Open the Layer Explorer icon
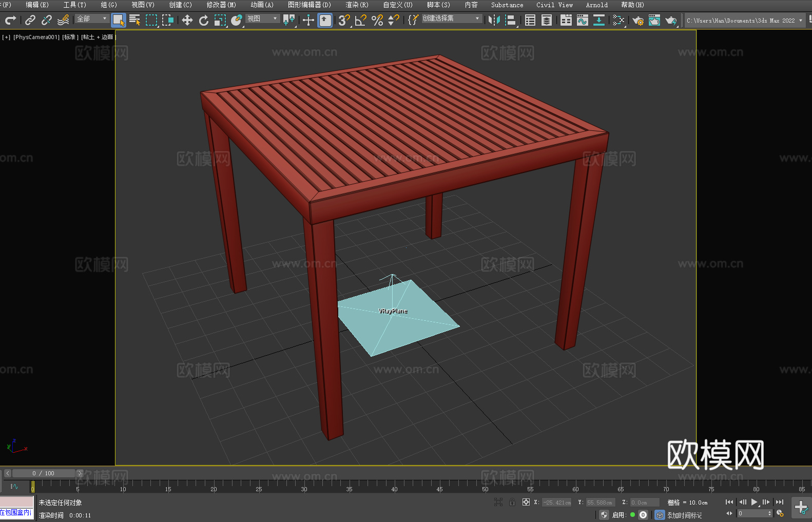The width and height of the screenshot is (812, 522). click(x=547, y=20)
